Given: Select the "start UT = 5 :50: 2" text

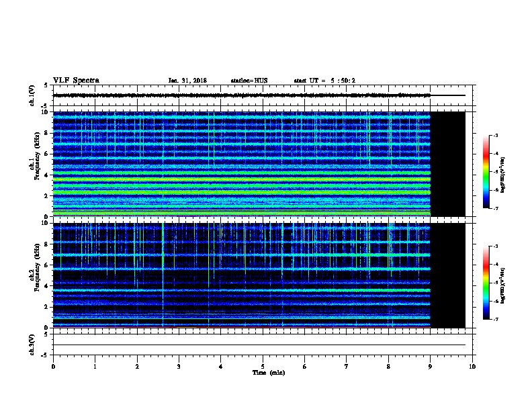Looking at the screenshot, I should click(324, 81).
